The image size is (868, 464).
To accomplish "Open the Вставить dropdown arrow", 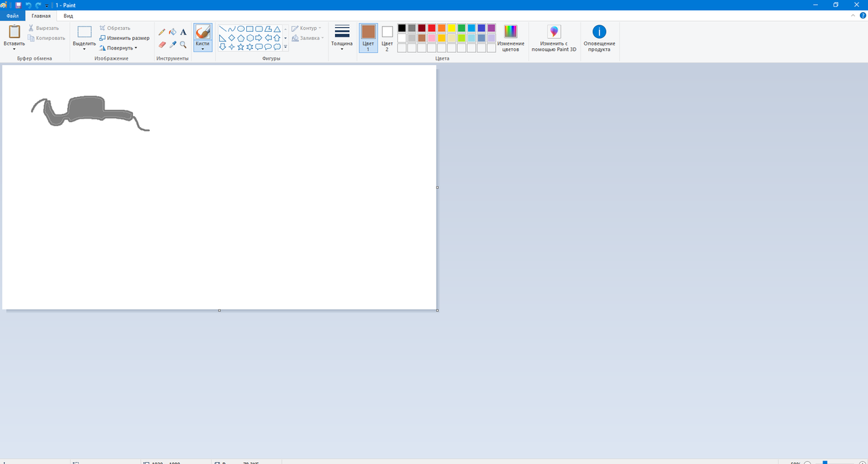I will pos(14,49).
